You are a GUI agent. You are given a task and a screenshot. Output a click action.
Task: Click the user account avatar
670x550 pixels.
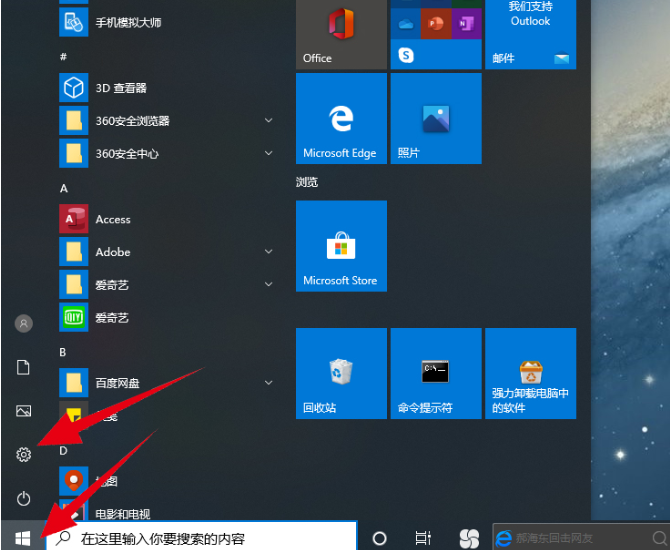pos(24,324)
